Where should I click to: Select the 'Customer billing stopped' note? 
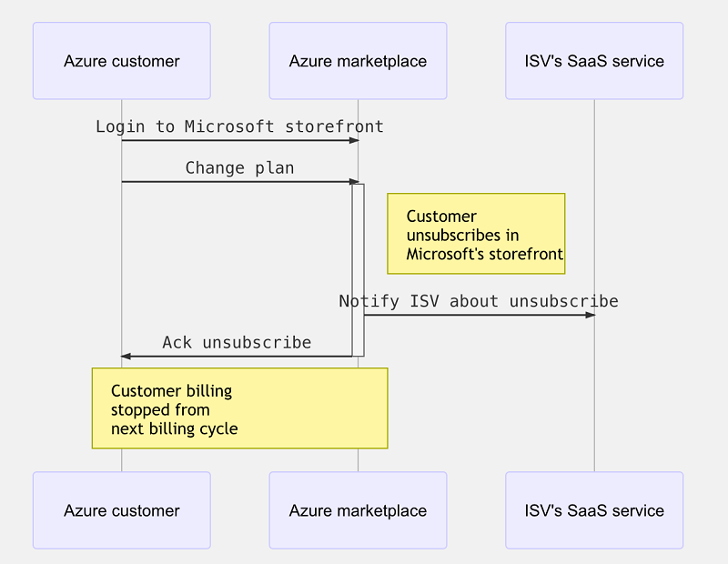239,408
